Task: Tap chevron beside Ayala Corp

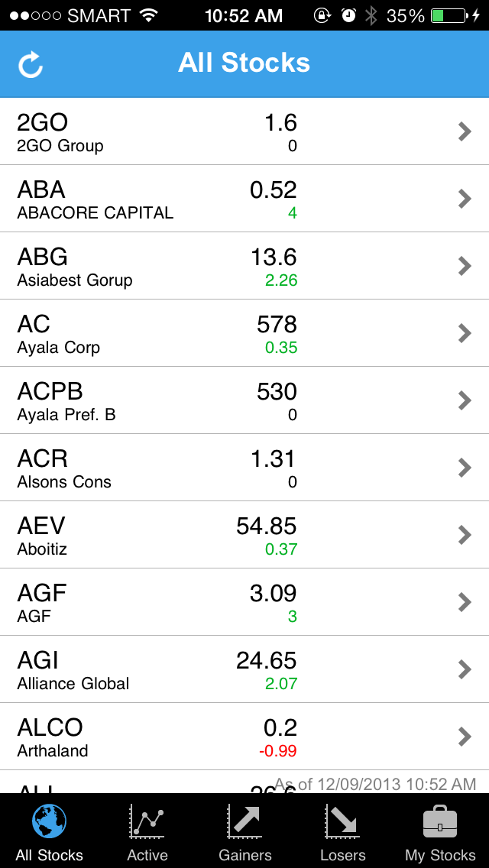Action: (464, 333)
